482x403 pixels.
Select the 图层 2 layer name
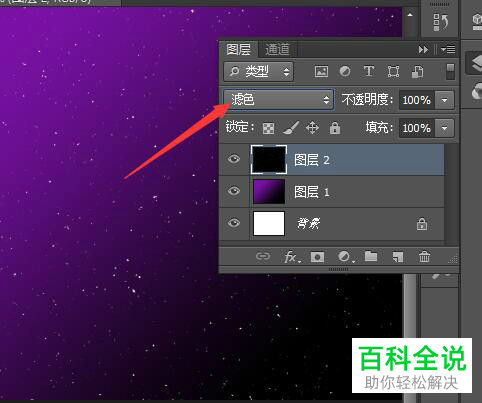point(312,160)
